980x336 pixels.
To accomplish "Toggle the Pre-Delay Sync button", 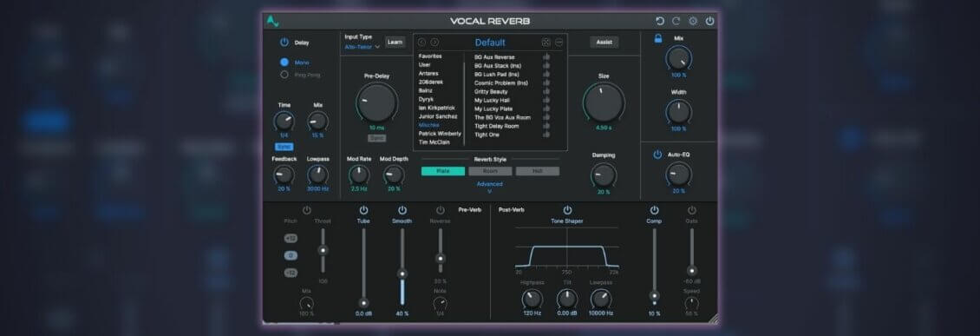I will point(377,138).
